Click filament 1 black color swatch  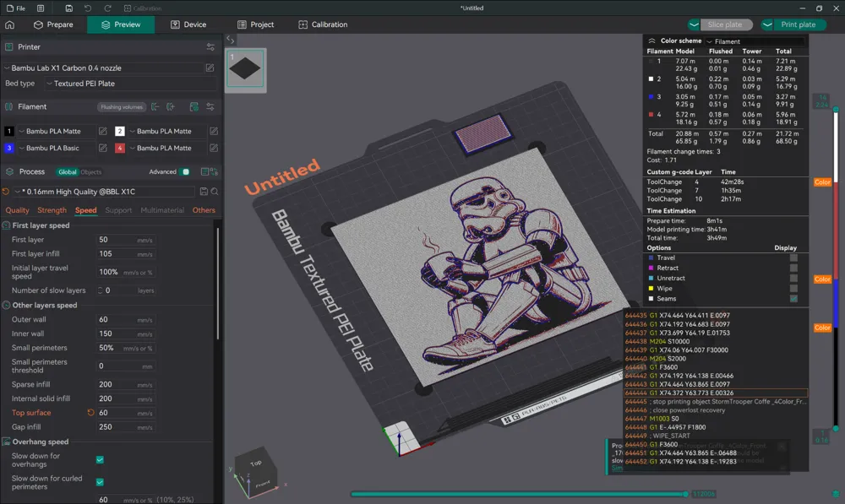coord(9,131)
